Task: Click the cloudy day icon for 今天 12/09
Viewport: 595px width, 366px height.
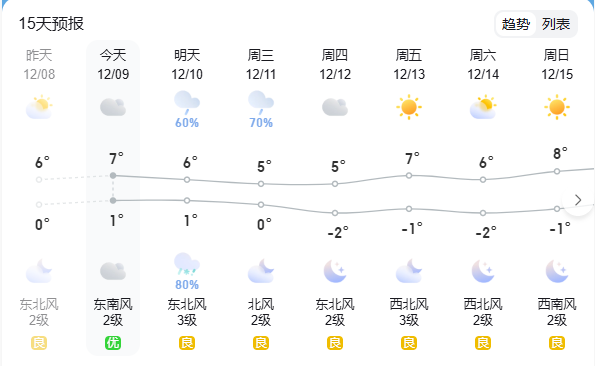Action: 113,107
